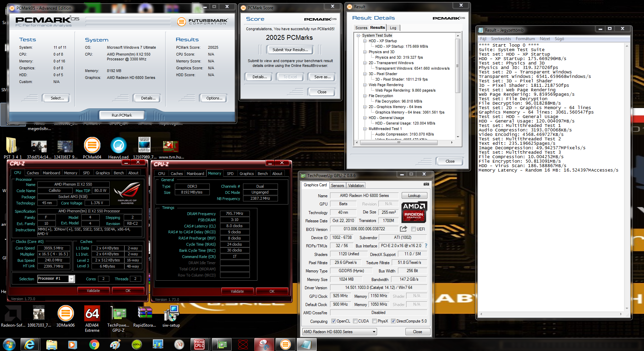Switch to the Validation tab in GPU-Z
This screenshot has height=351, width=644.
coord(356,186)
